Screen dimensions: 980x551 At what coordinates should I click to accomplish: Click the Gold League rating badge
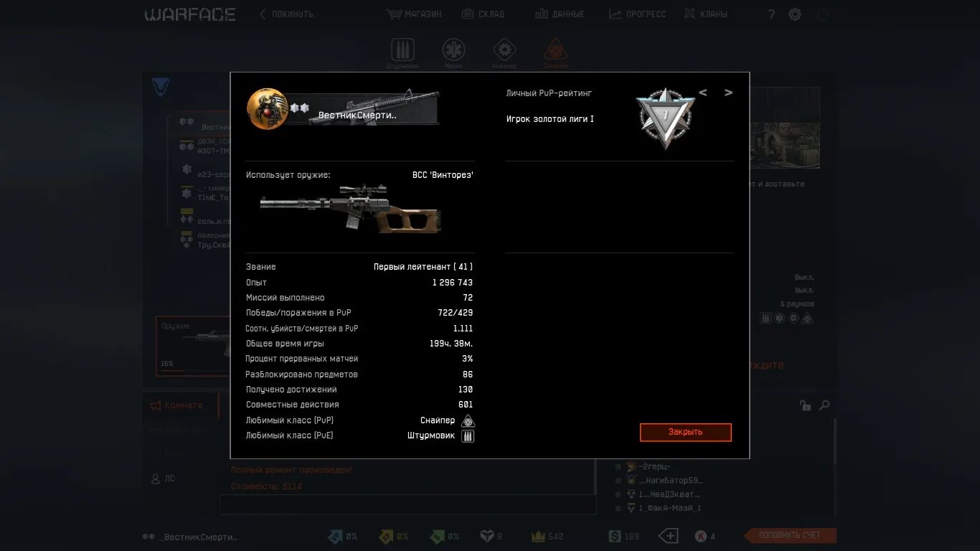pyautogui.click(x=665, y=117)
